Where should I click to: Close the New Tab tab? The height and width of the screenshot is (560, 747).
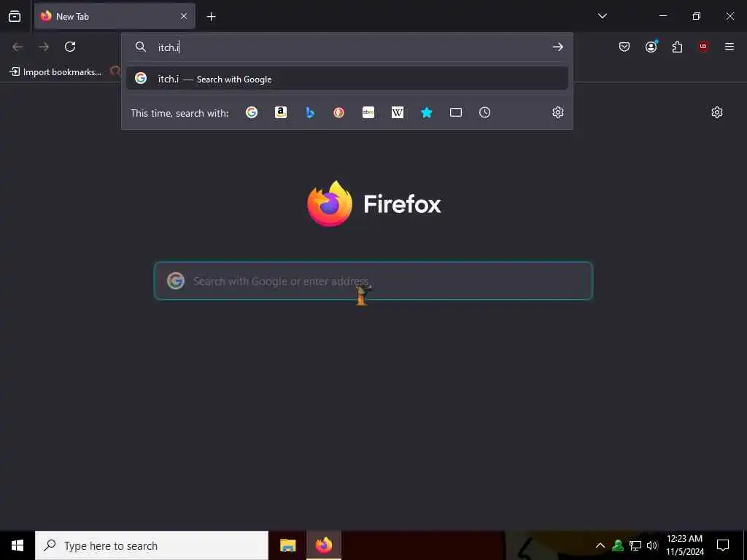(x=184, y=16)
